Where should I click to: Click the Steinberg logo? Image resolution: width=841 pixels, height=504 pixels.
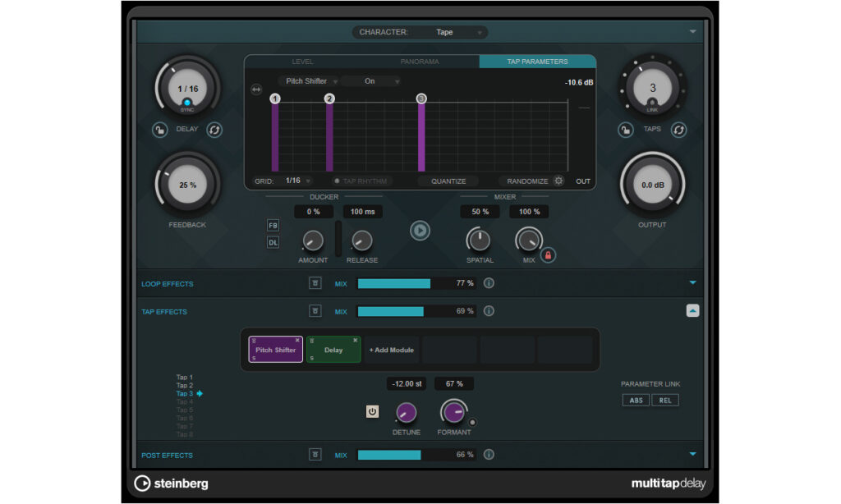click(x=171, y=483)
